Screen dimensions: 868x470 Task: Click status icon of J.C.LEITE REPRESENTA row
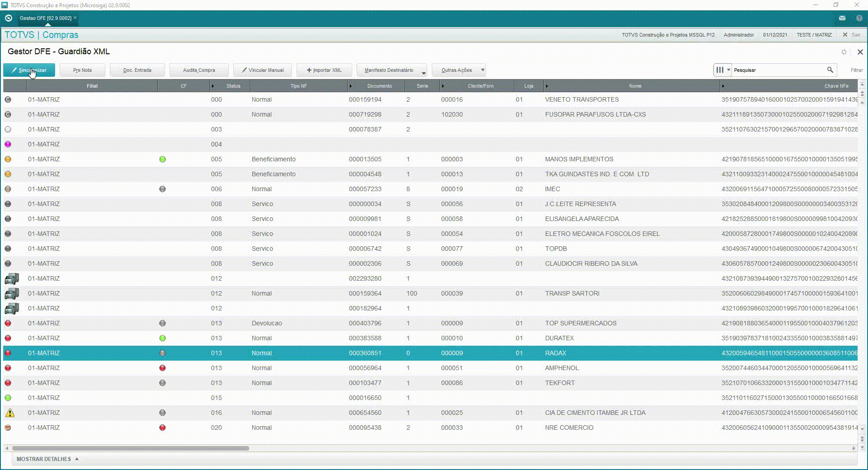pyautogui.click(x=8, y=204)
